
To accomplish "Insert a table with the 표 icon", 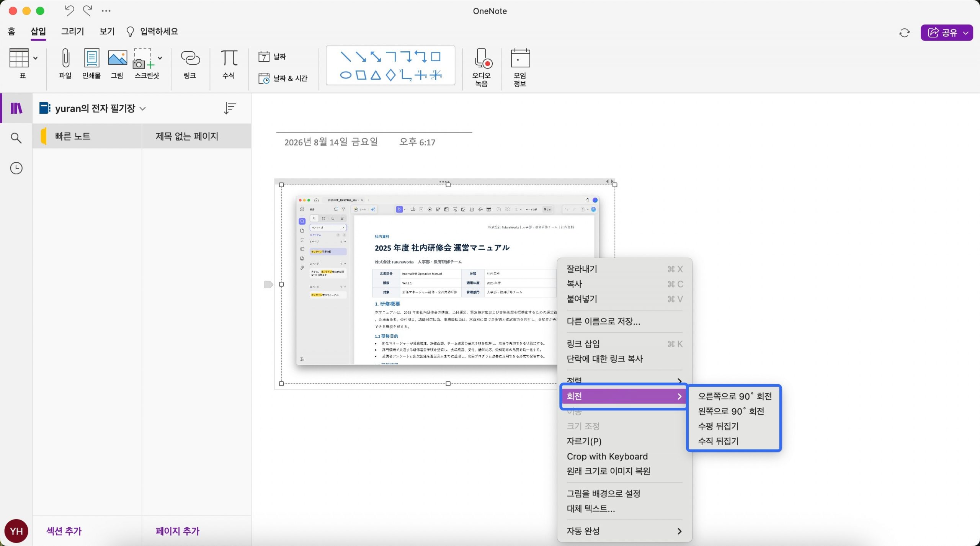I will point(19,58).
